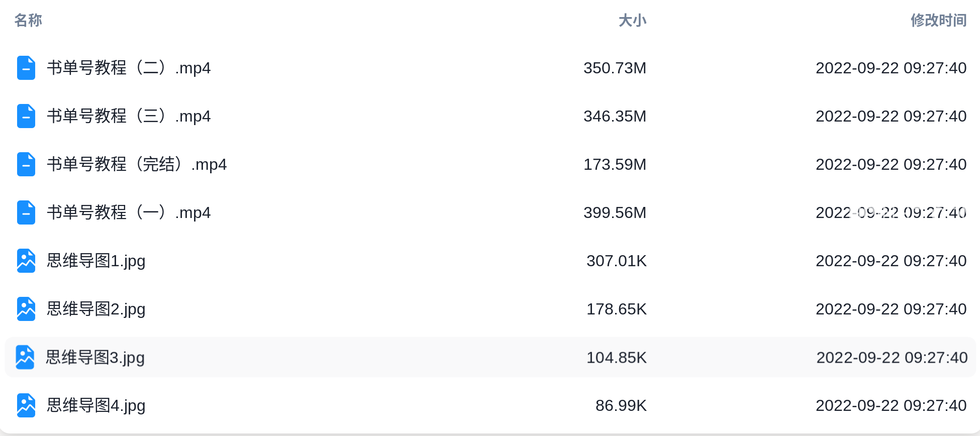Click the image icon for 思维导图1.jpg
The height and width of the screenshot is (436, 980).
(26, 261)
